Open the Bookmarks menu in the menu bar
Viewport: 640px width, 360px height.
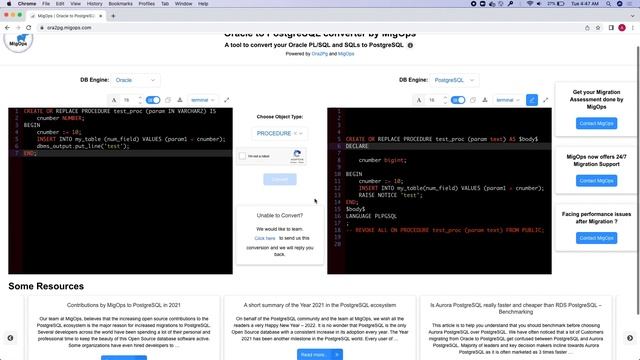pos(120,4)
